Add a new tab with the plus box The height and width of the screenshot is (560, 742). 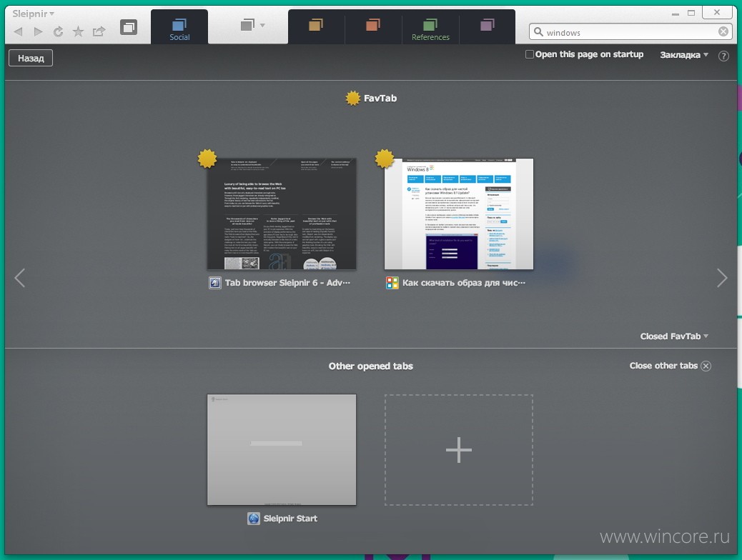click(458, 450)
